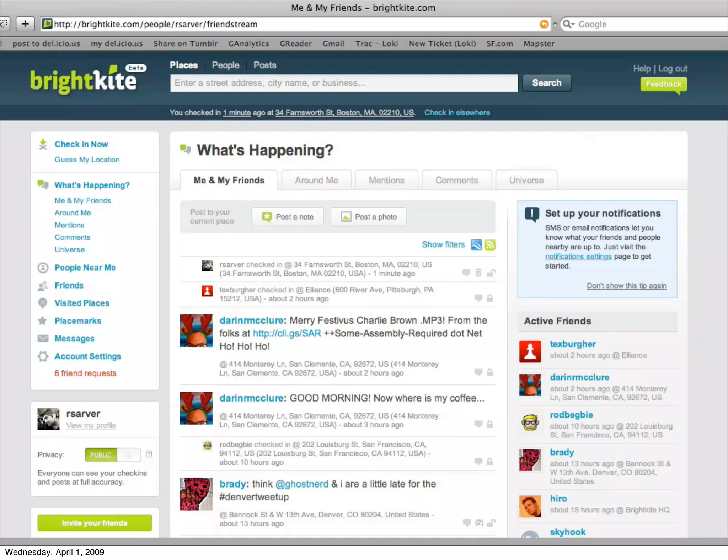Screen dimensions: 728x560
Task: Click Invite your friends button
Action: coord(95,523)
